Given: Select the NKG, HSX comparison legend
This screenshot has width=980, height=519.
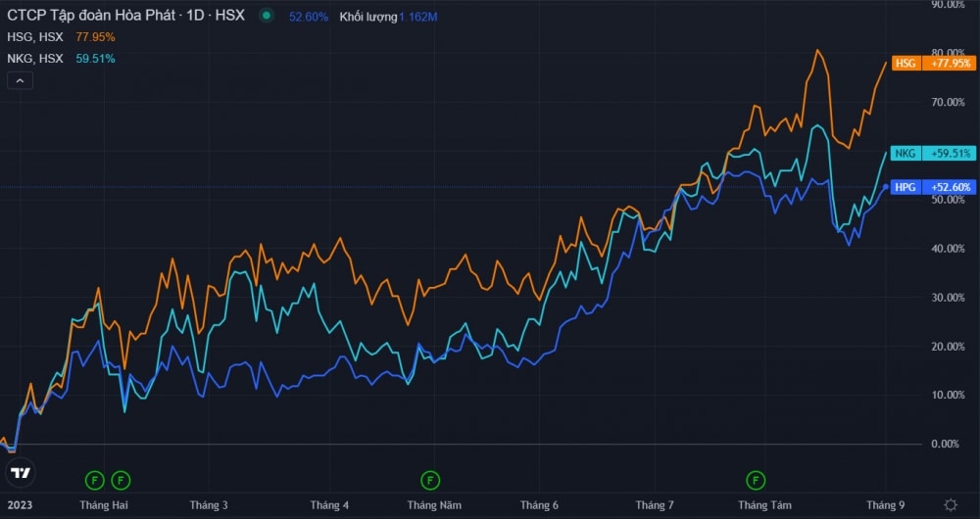Looking at the screenshot, I should [x=35, y=59].
